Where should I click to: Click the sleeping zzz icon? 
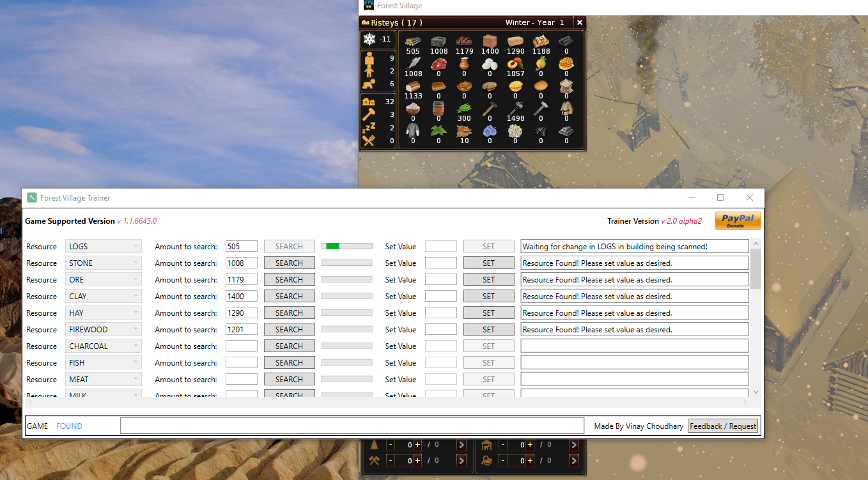[x=369, y=128]
